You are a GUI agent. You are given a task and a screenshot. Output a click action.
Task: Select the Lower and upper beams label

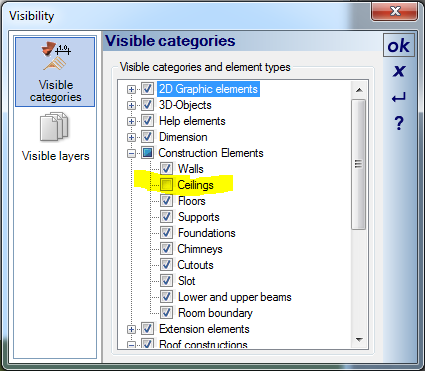pos(235,297)
